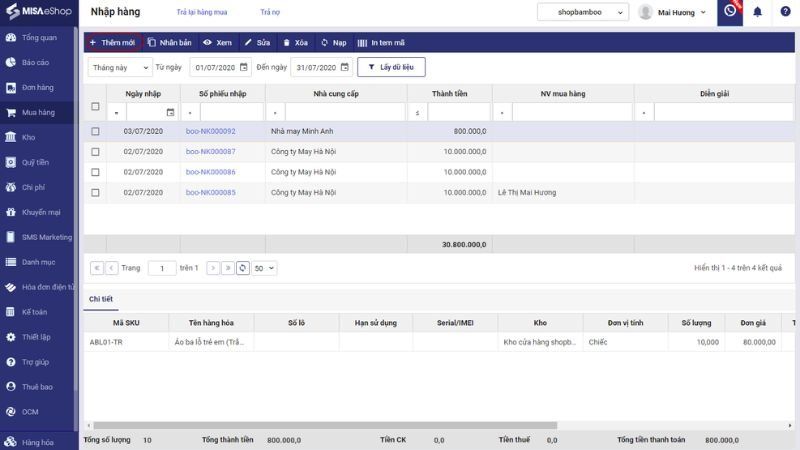Screen dimensions: 800x450
Task: Open receipt link boo-NK000085
Action: coord(210,192)
